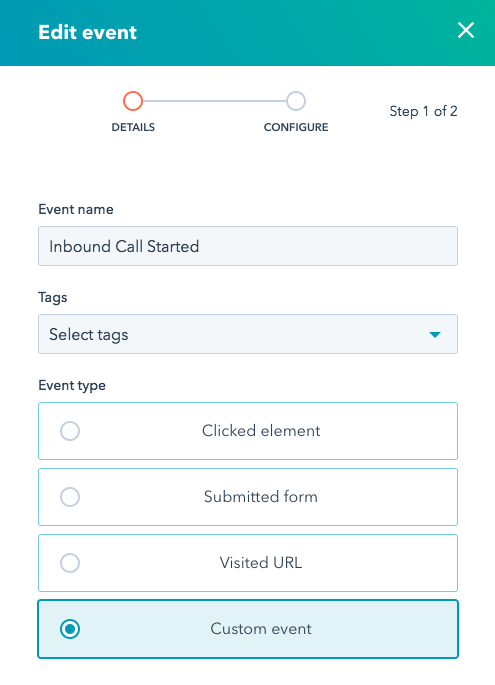Choose the Submitted form radio button
This screenshot has width=495, height=685.
(70, 497)
